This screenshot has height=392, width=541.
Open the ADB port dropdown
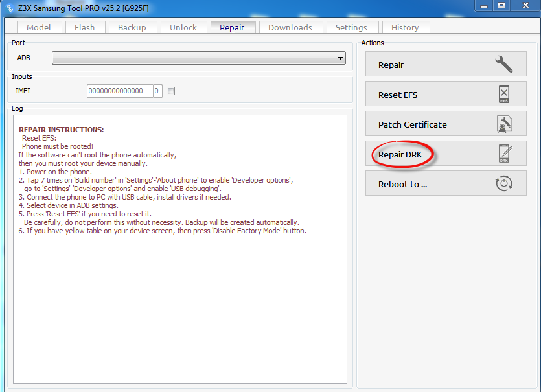199,58
